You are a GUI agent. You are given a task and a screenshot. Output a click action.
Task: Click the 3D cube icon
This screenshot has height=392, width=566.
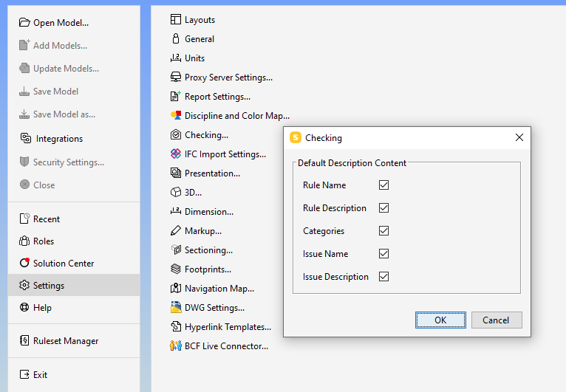click(175, 192)
